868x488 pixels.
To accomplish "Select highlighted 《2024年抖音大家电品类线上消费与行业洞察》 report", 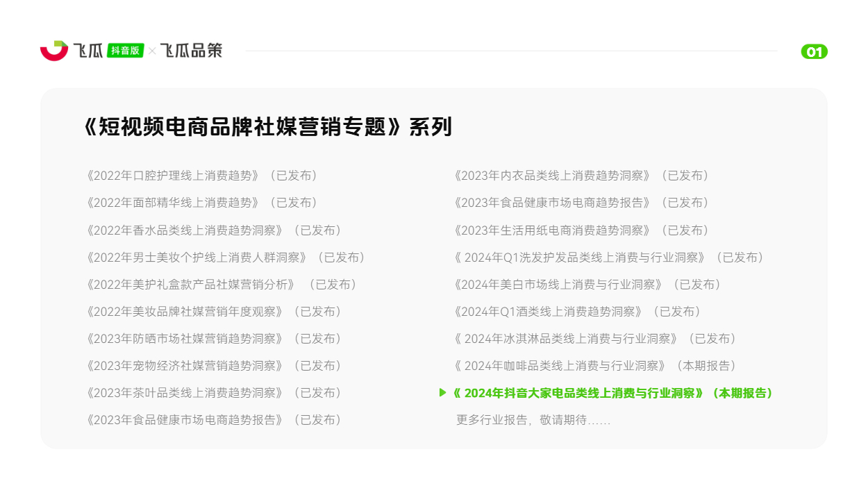I will pos(612,393).
